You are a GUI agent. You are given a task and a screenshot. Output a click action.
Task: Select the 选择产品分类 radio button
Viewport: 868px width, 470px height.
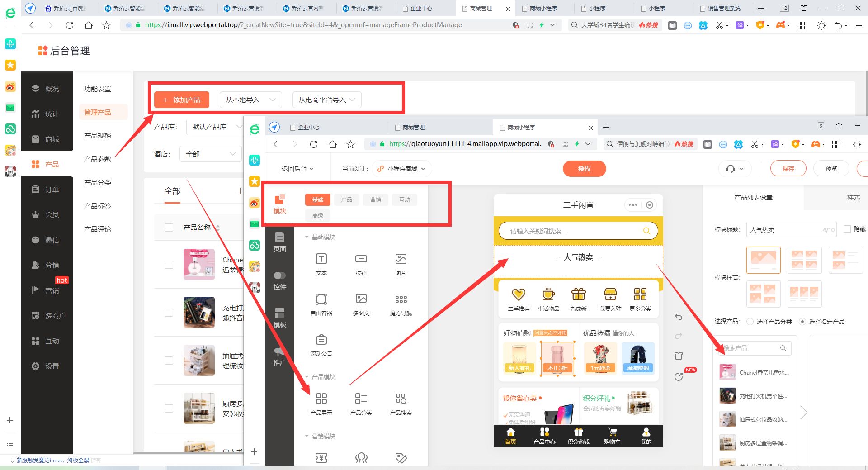750,322
